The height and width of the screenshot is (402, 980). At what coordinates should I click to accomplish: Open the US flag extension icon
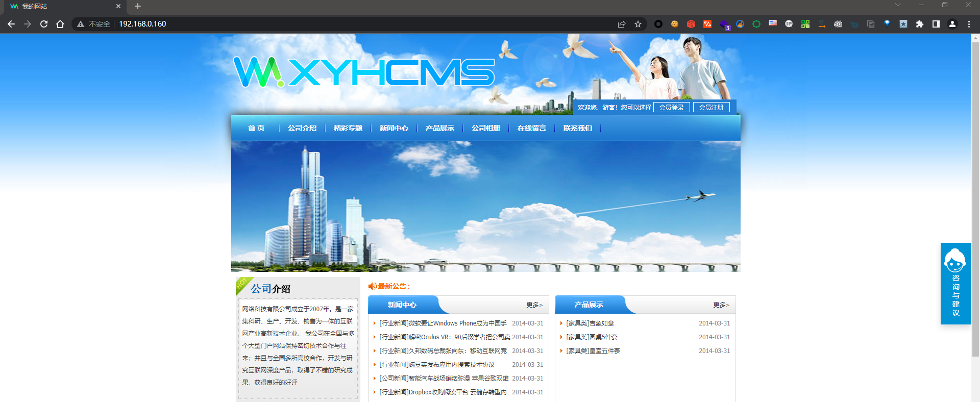pyautogui.click(x=773, y=23)
